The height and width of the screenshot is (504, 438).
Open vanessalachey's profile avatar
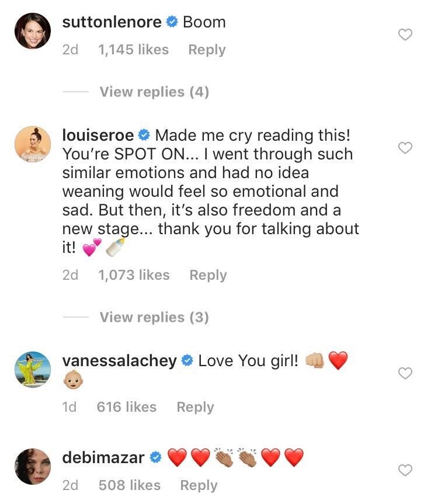pyautogui.click(x=33, y=370)
